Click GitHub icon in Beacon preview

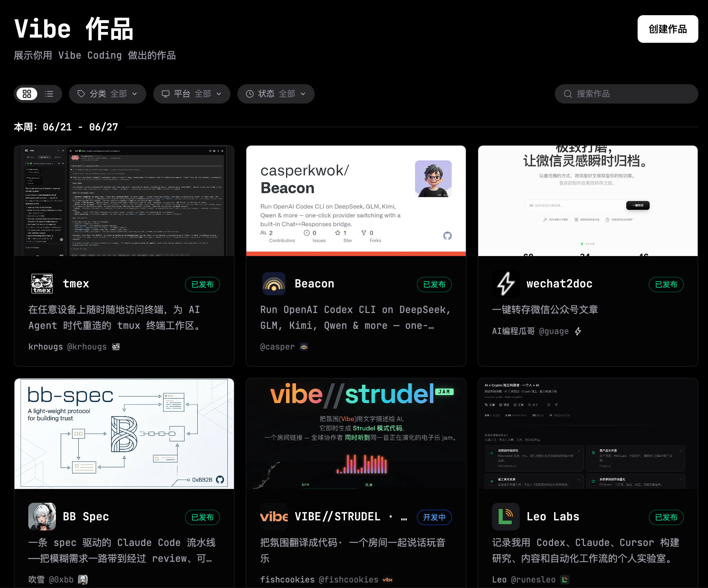tap(448, 236)
